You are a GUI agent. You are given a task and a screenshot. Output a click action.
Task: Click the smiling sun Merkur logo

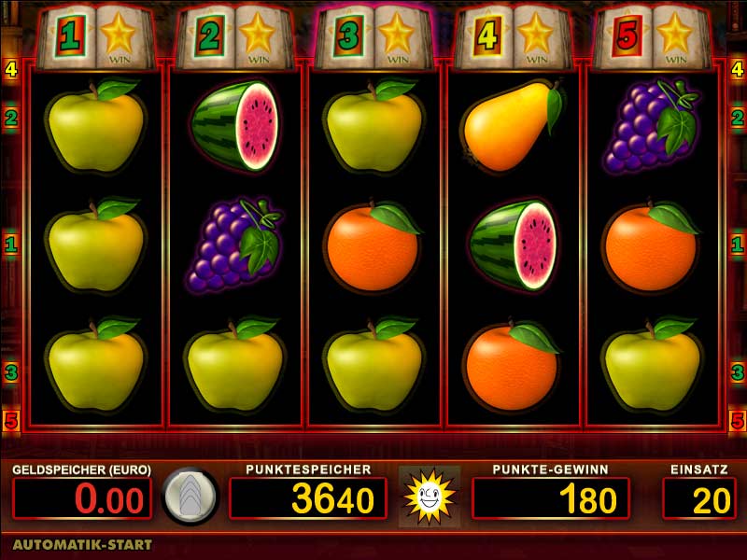pyautogui.click(x=430, y=497)
